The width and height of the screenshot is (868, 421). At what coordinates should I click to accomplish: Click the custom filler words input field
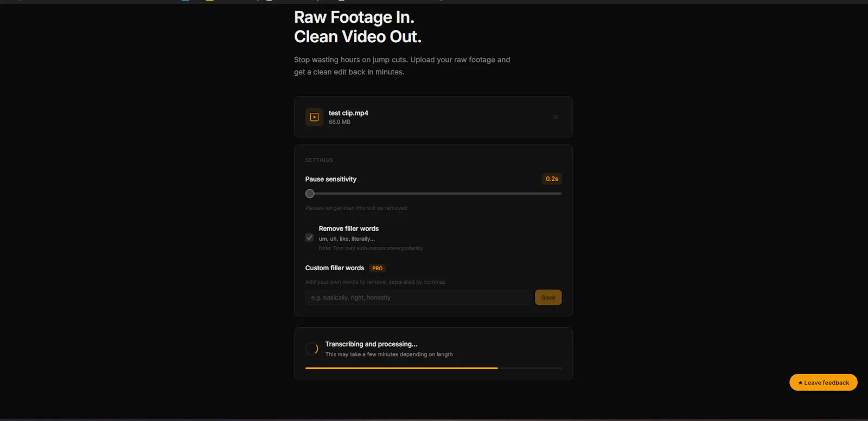point(418,297)
